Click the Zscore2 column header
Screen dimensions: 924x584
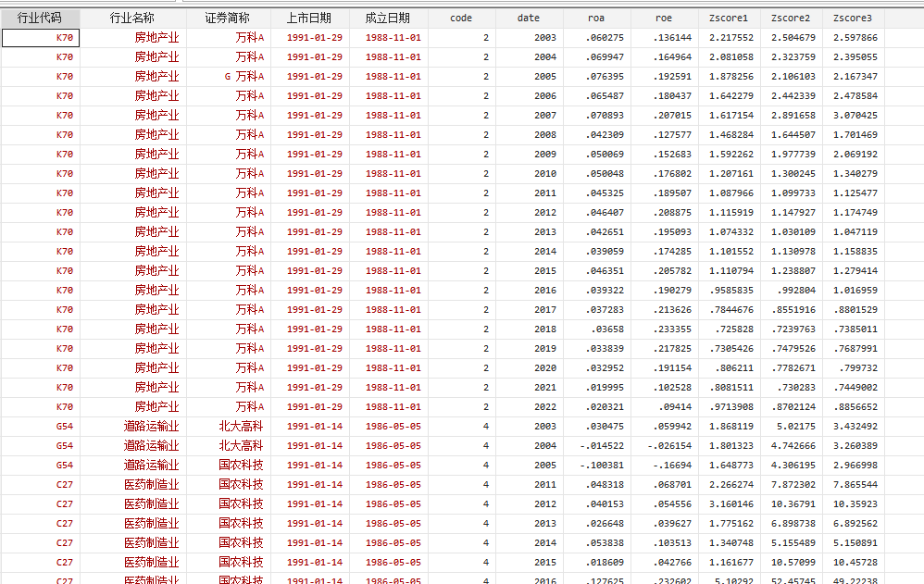[x=791, y=18]
